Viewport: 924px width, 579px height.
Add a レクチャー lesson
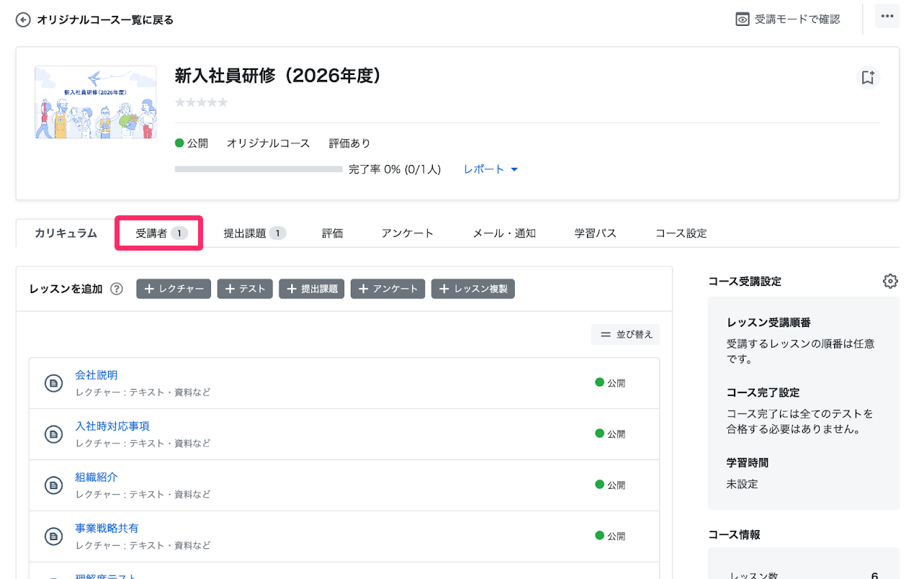point(174,289)
